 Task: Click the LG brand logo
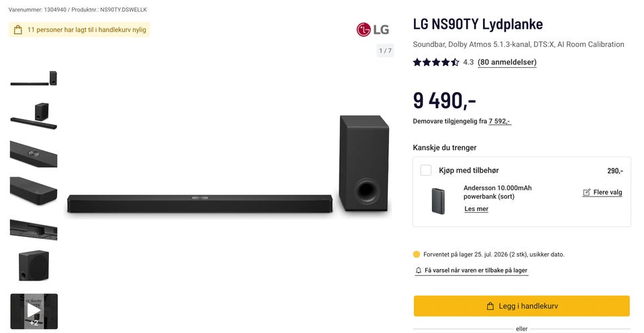pyautogui.click(x=372, y=30)
